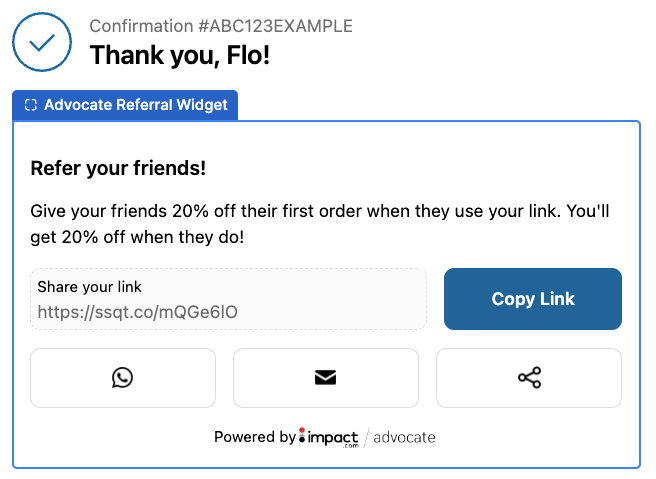This screenshot has height=479, width=656.
Task: Click the confirmation checkmark circle icon
Action: coord(42,42)
